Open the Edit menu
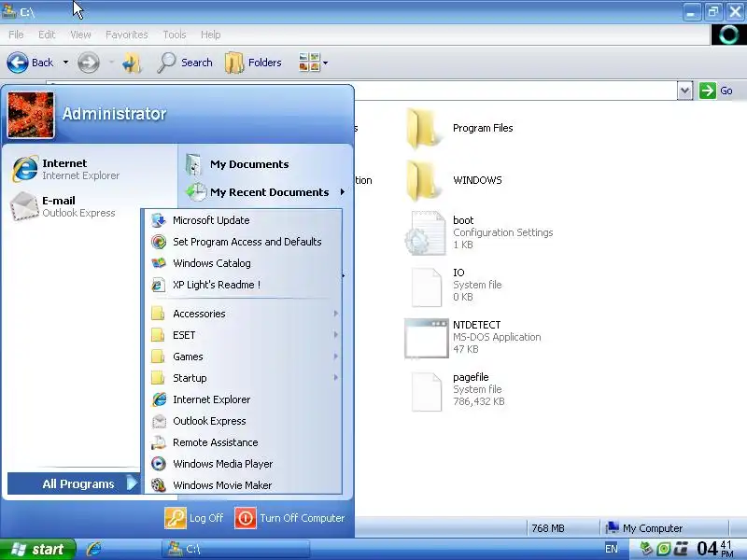This screenshot has height=560, width=747. (x=47, y=35)
